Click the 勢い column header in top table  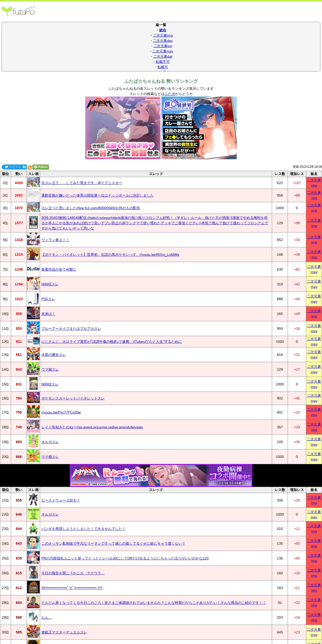(x=19, y=174)
